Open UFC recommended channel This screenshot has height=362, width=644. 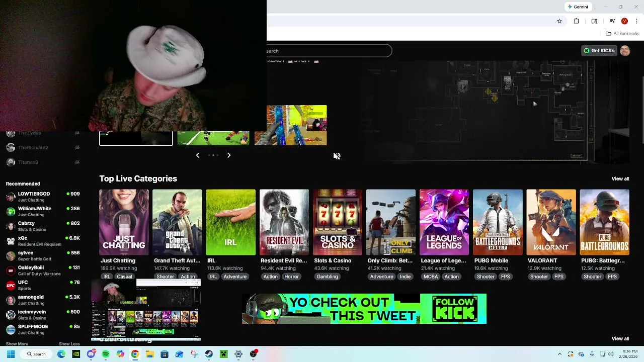43,285
